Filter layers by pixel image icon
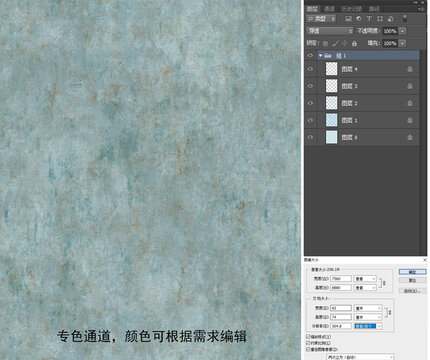Screen dimensions: 430x360 pyautogui.click(x=348, y=19)
